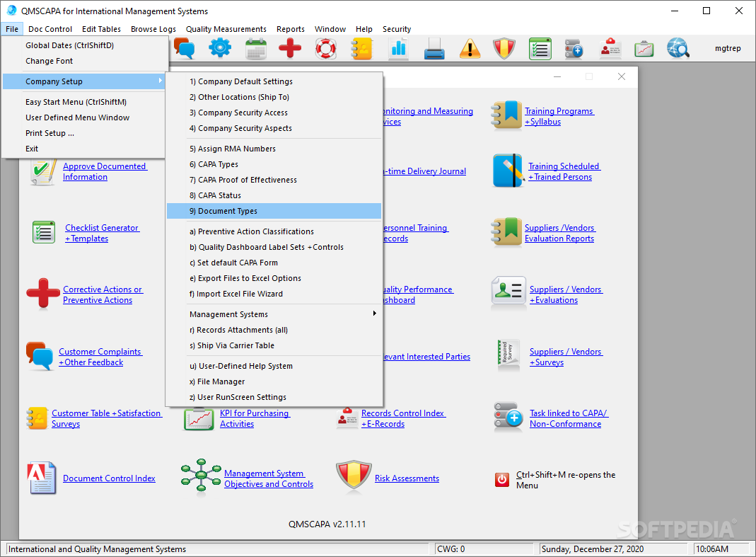Click the date field in status bar

coord(613,549)
